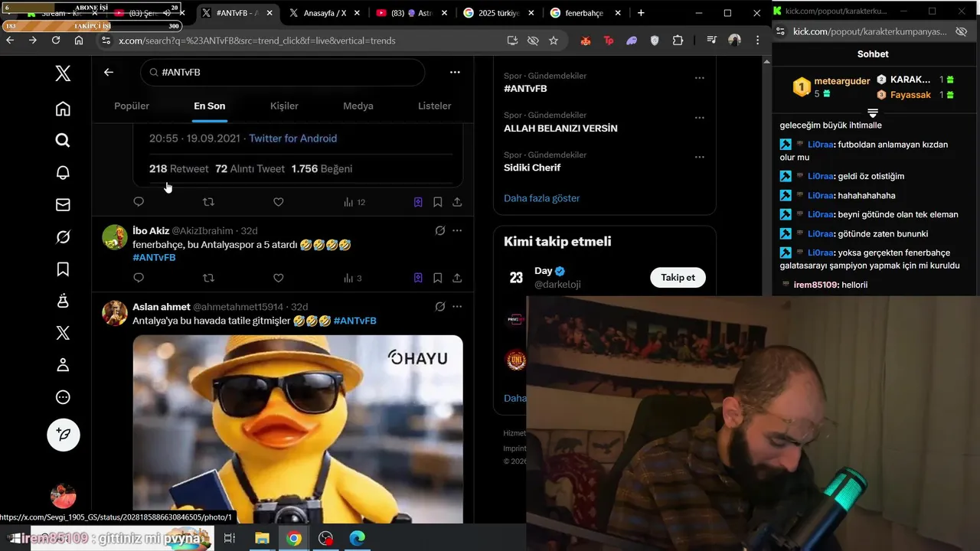Open the duck with sunglasses photo
Screen dimensions: 980x551
(x=298, y=429)
